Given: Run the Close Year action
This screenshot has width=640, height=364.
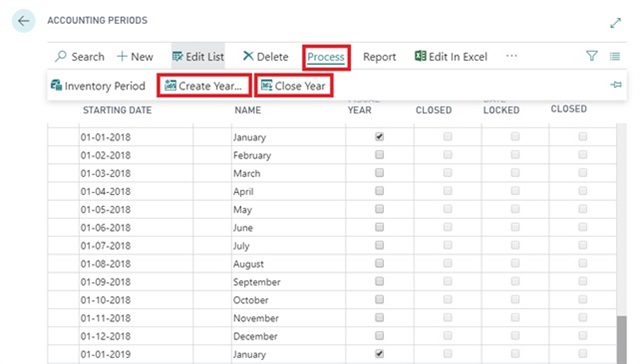Looking at the screenshot, I should (x=293, y=86).
